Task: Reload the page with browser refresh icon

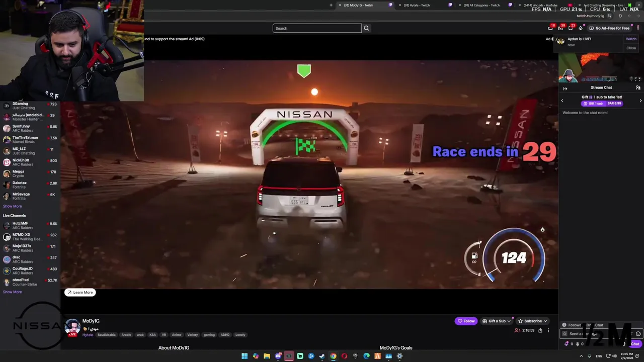Action: pos(620,16)
